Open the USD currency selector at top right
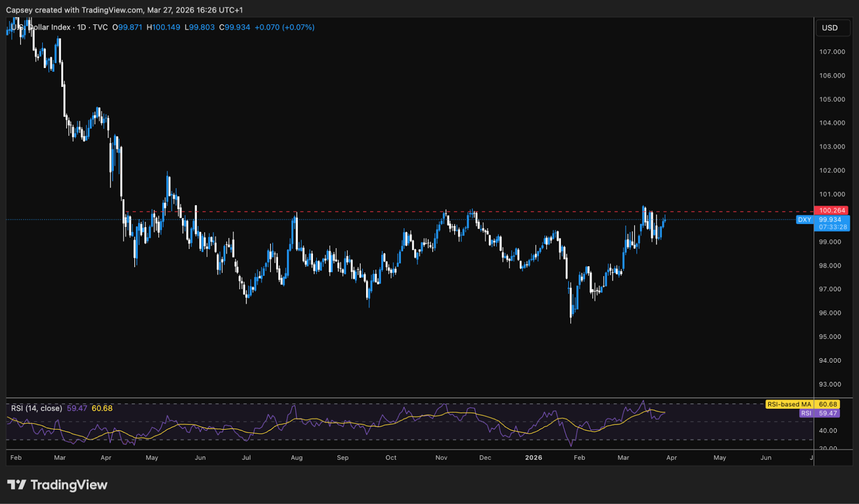The width and height of the screenshot is (859, 504). click(x=833, y=27)
